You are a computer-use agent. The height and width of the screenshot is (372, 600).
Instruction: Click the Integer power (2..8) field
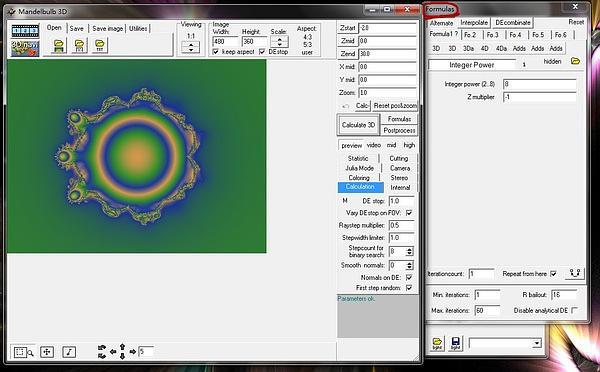[540, 84]
